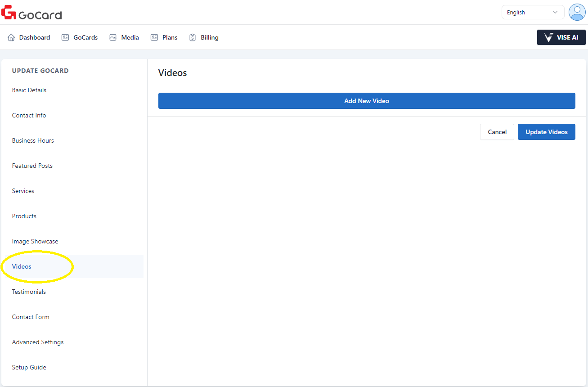This screenshot has width=588, height=387.
Task: Switch to the Testimonials section
Action: (x=29, y=292)
